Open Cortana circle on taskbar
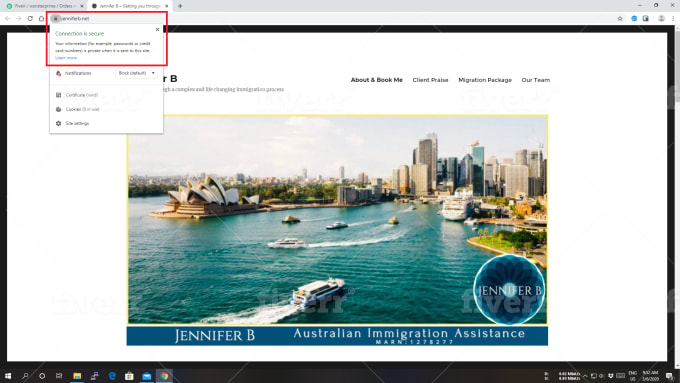The image size is (680, 383). tap(42, 376)
